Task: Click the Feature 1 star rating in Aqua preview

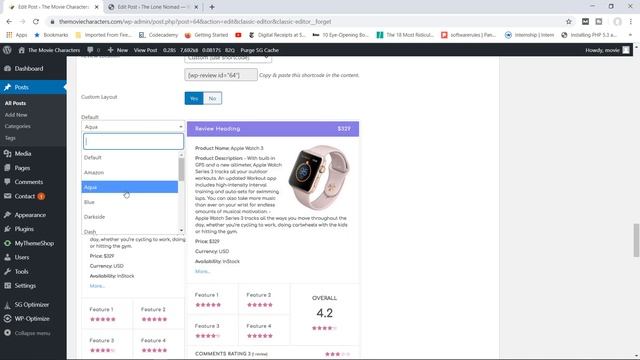Action: tap(208, 305)
